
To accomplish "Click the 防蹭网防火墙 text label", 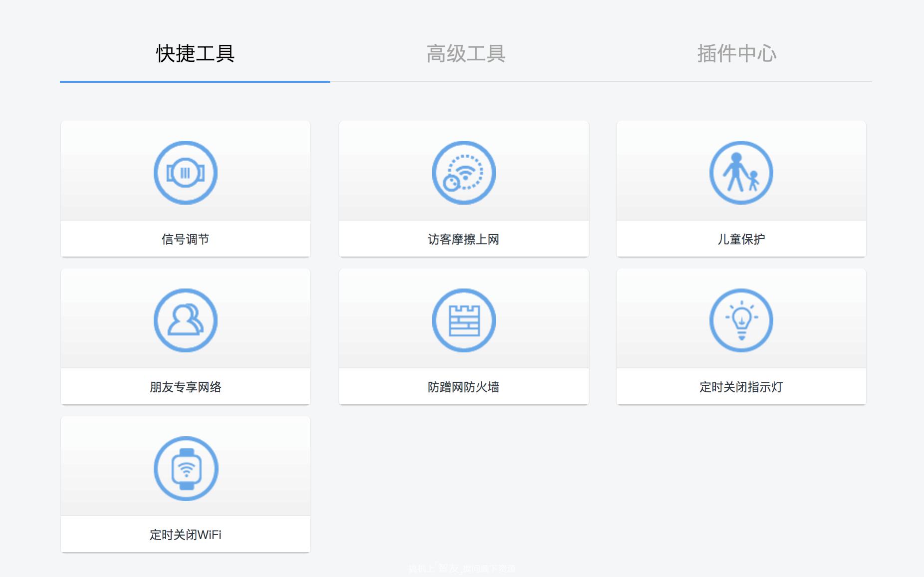I will coord(463,387).
